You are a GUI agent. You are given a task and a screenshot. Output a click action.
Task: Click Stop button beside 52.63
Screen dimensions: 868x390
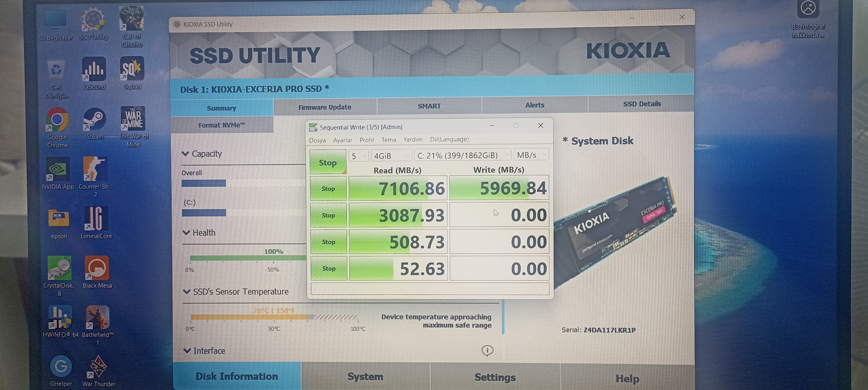pos(329,268)
